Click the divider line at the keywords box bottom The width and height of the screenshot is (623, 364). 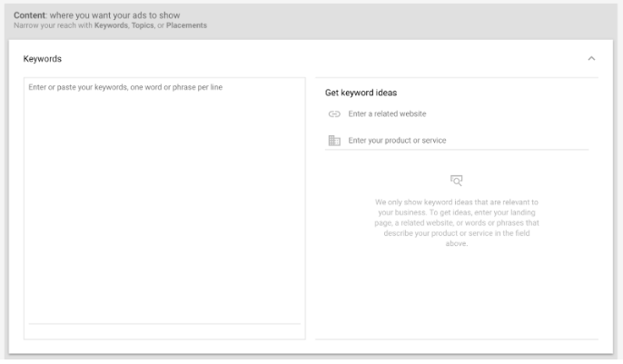point(164,324)
